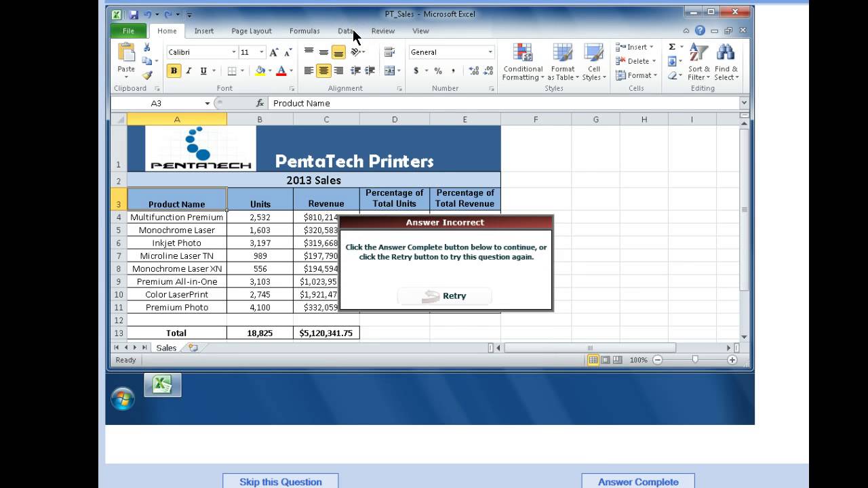Toggle Middle Align button

(x=323, y=52)
